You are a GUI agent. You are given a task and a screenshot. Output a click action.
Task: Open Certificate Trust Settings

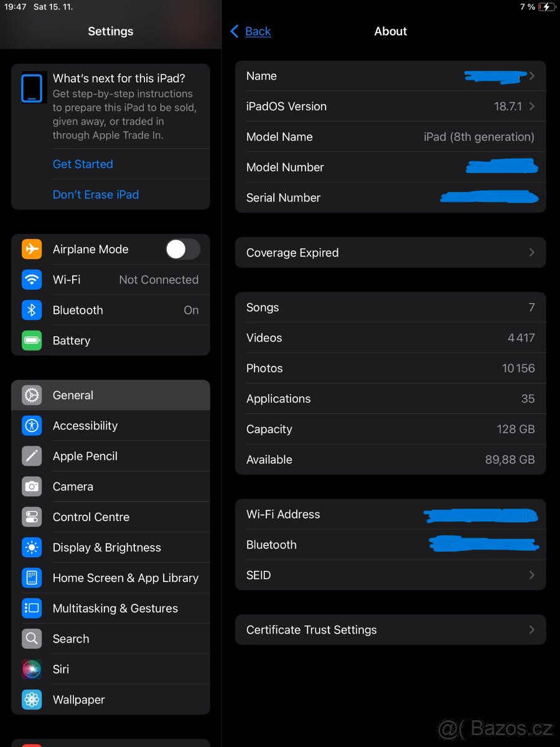(390, 629)
